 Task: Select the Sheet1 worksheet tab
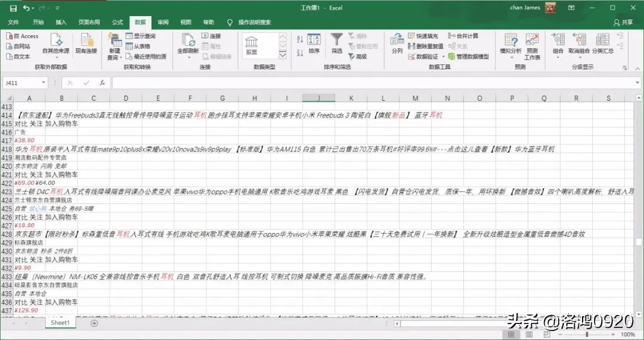click(x=60, y=323)
